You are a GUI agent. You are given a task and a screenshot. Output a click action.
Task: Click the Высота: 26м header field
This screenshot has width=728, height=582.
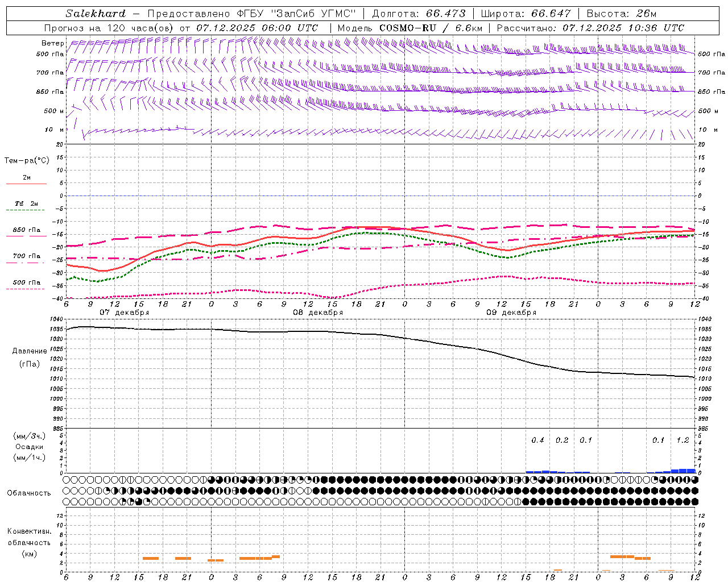pyautogui.click(x=621, y=14)
